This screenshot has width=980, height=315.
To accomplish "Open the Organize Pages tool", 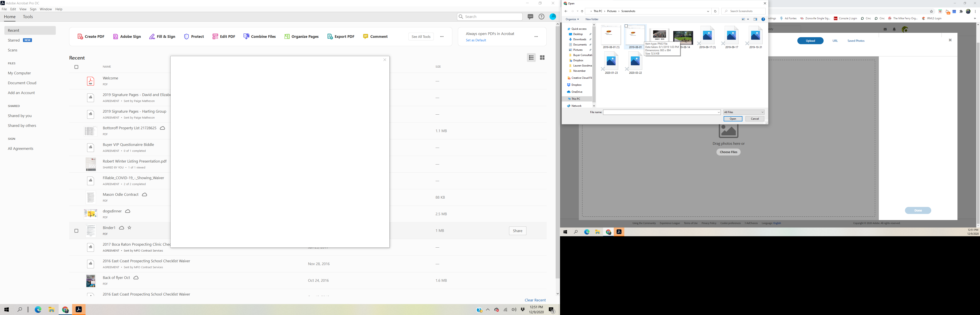I will [x=301, y=36].
